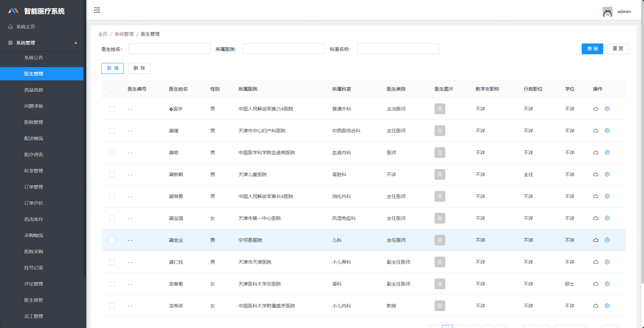This screenshot has height=328, width=644.
Task: Click the cloud icon in 龚瑾 row
Action: coord(595,131)
